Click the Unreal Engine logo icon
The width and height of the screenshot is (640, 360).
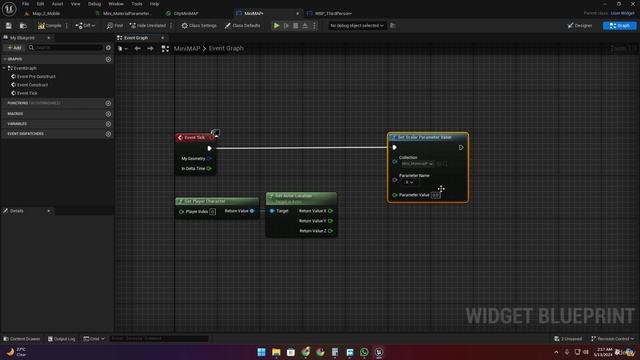pyautogui.click(x=9, y=8)
